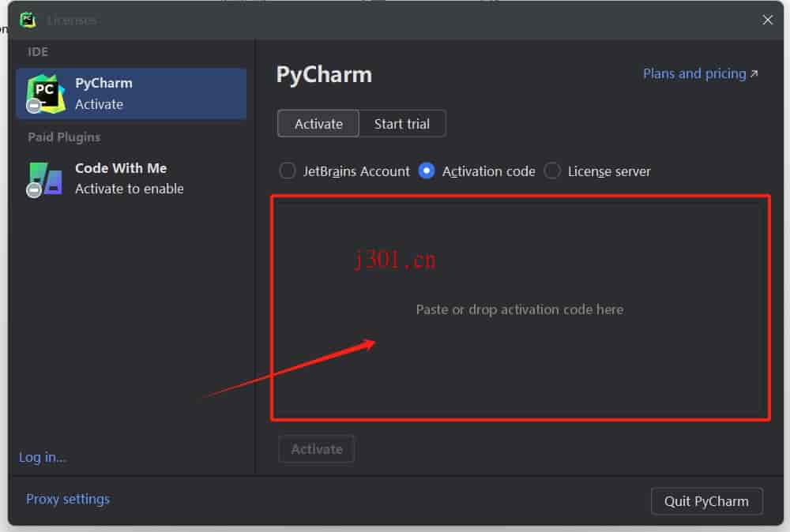
Task: Select the License server radio button
Action: tap(552, 170)
